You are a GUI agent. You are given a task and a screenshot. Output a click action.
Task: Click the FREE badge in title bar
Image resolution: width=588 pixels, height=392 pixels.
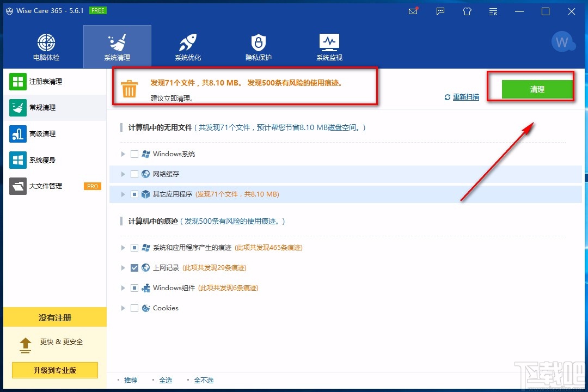(98, 10)
